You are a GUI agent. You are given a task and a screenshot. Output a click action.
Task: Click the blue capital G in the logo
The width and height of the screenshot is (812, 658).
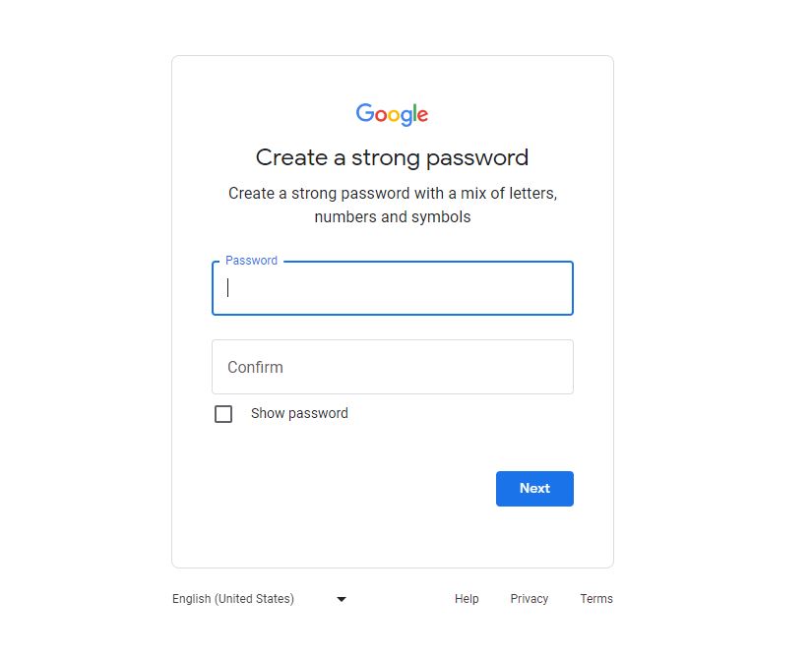coord(365,113)
